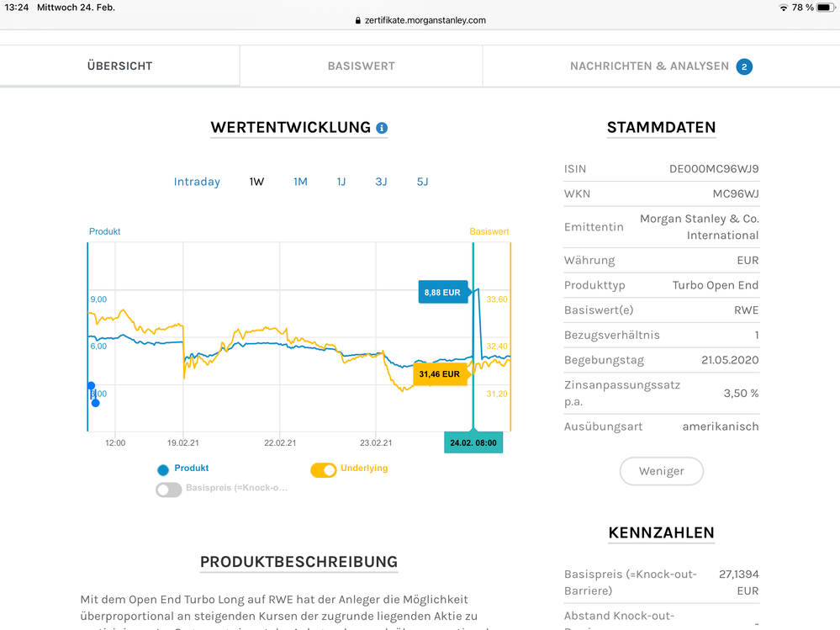This screenshot has height=630, width=840.
Task: Collapse master data with Weniger button
Action: (x=661, y=471)
